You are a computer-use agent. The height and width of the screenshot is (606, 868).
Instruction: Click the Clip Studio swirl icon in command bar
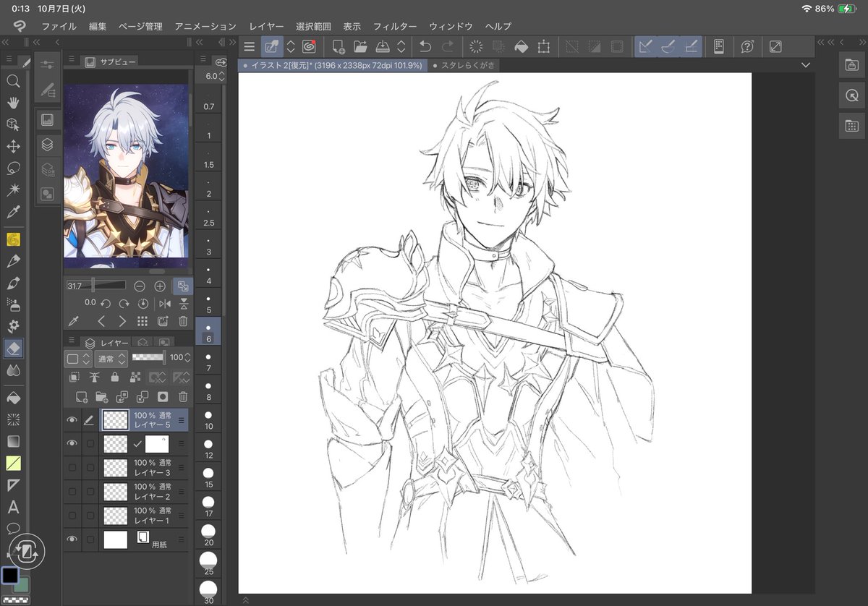point(309,47)
